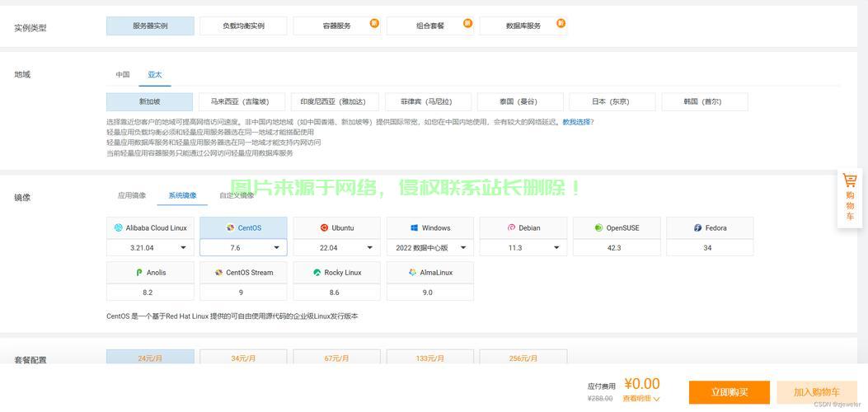Open CentOS 7.6 version dropdown
Image resolution: width=868 pixels, height=412 pixels.
tap(243, 248)
